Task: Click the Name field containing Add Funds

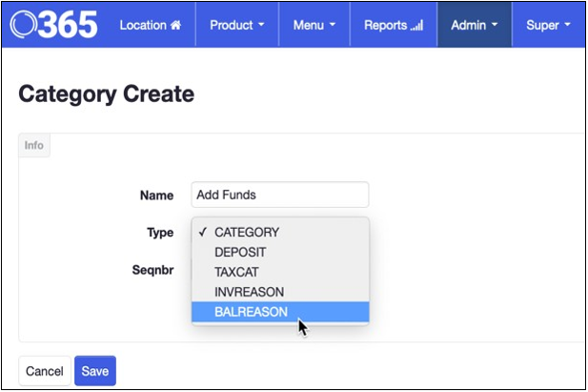Action: point(279,195)
